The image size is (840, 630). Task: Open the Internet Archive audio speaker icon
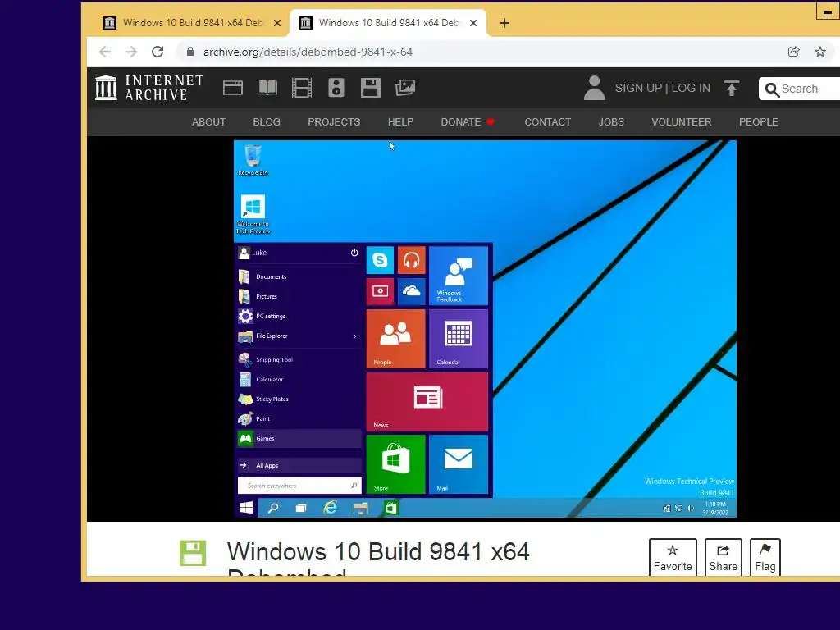click(336, 88)
